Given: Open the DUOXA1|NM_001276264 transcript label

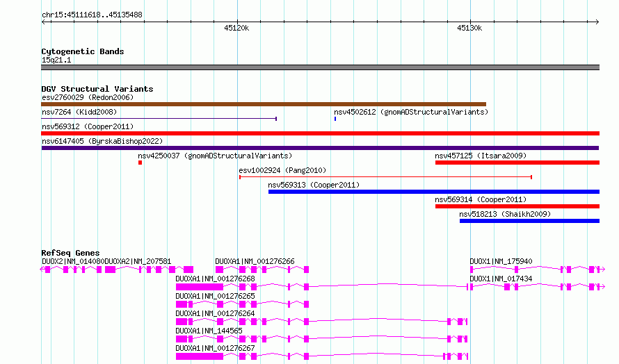Looking at the screenshot, I should tap(215, 313).
